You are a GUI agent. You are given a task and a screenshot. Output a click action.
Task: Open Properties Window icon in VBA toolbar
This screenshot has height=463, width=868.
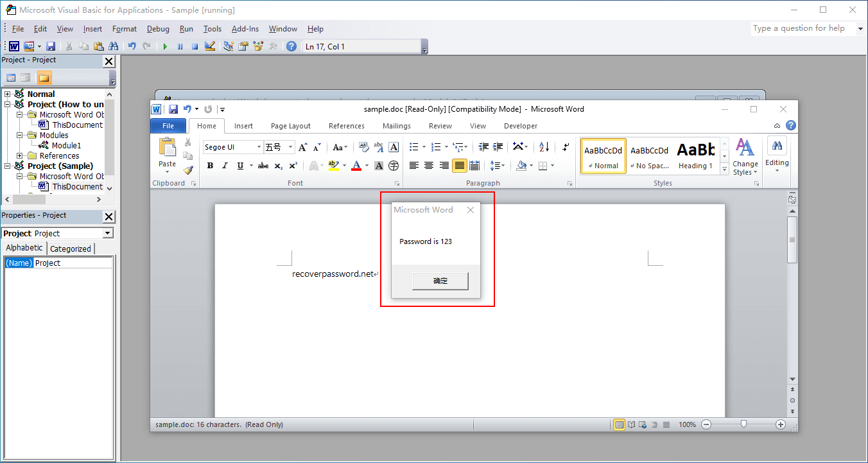click(243, 46)
